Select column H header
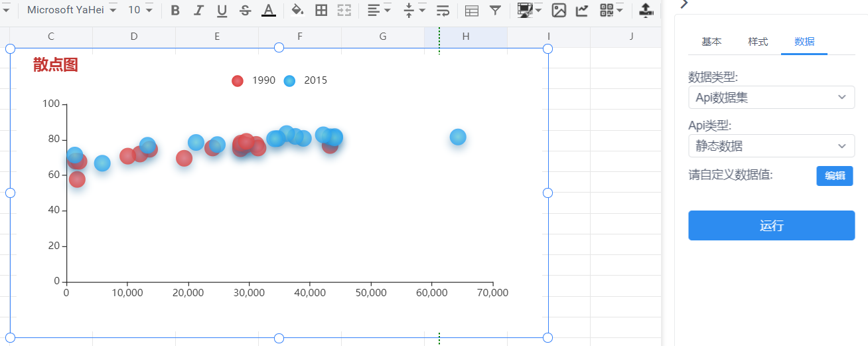This screenshot has width=868, height=346. (x=466, y=37)
